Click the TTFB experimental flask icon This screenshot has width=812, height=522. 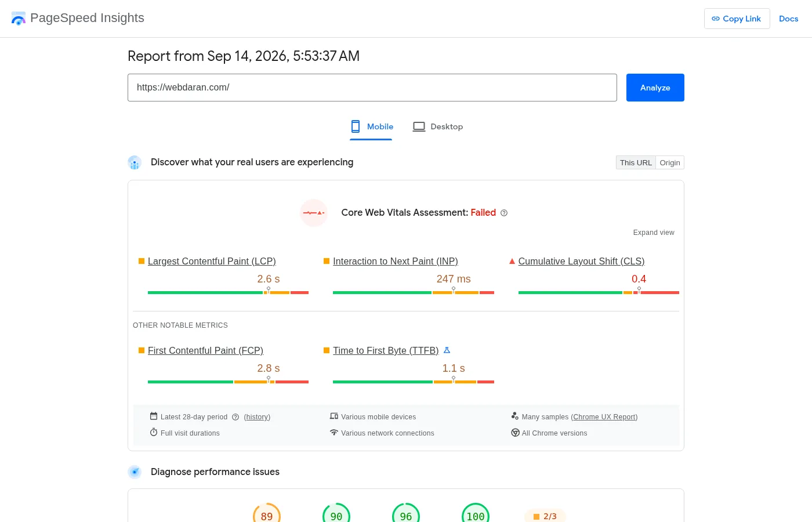(x=447, y=350)
